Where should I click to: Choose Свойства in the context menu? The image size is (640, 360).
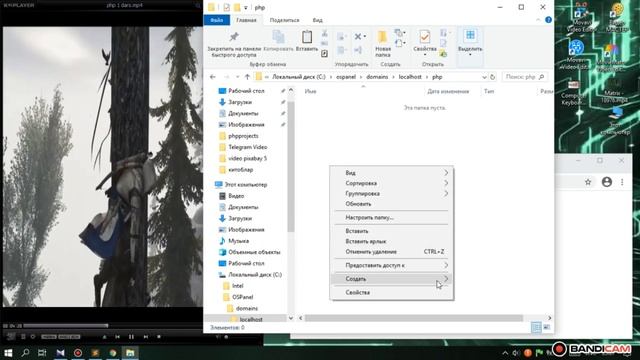pos(392,292)
